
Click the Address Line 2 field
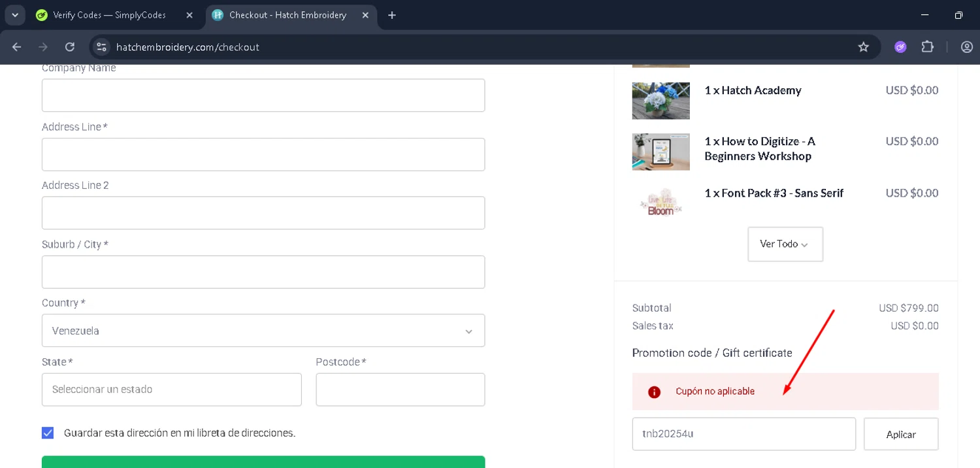263,213
